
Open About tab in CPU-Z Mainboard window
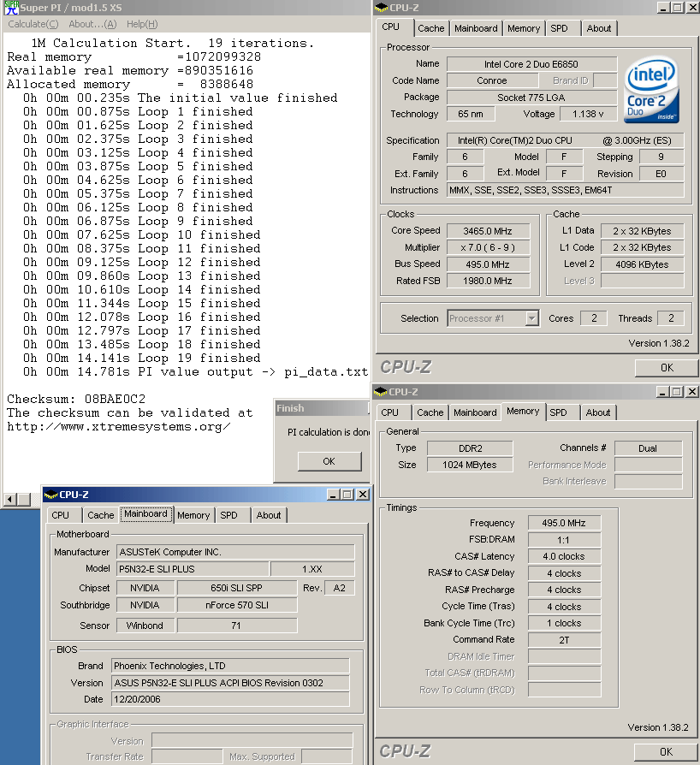[x=269, y=515]
